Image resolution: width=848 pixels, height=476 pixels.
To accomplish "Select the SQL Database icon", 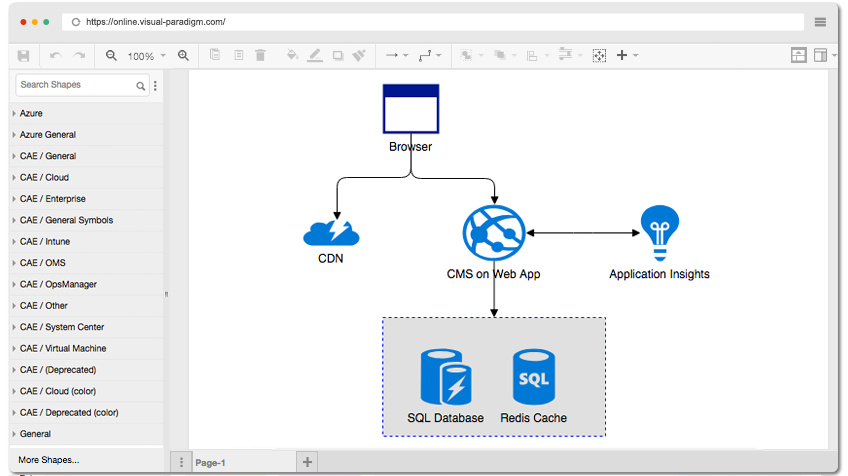I will click(446, 377).
